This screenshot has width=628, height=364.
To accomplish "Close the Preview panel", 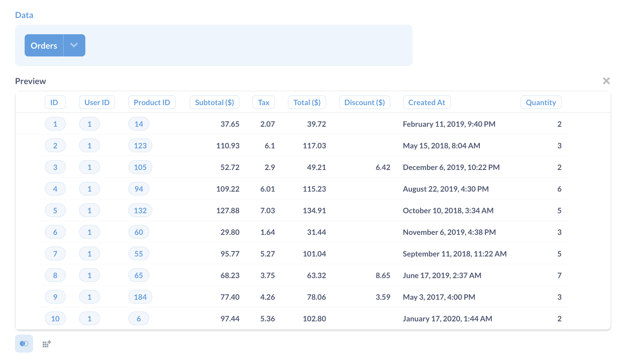I will (606, 81).
